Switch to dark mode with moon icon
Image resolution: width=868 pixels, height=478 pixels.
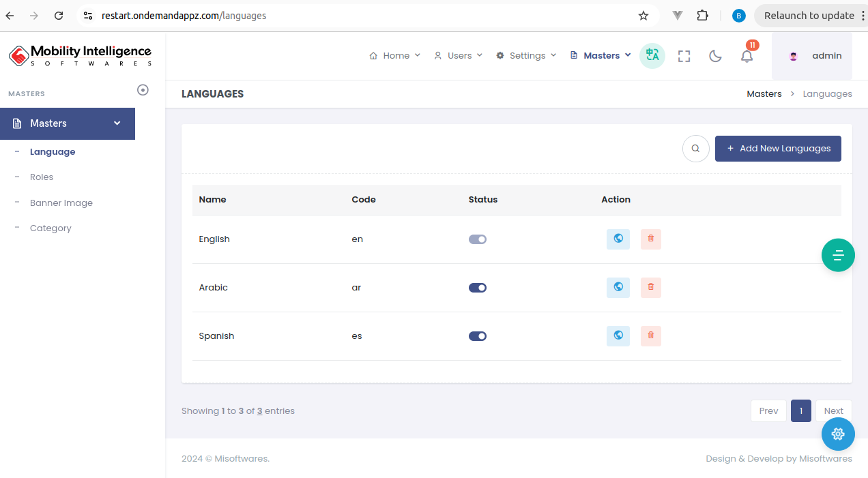715,56
